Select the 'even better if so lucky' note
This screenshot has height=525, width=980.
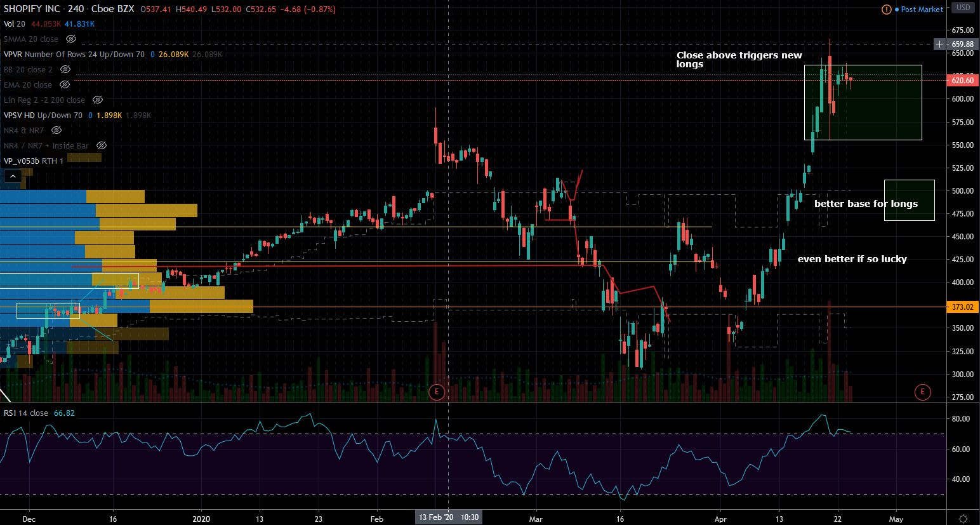click(852, 259)
